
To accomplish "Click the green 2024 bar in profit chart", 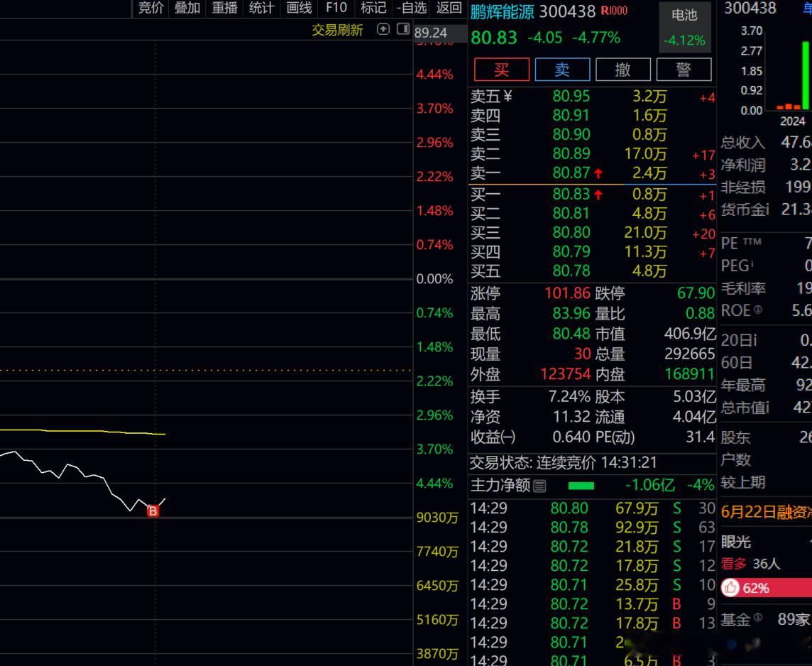I will pos(806,75).
